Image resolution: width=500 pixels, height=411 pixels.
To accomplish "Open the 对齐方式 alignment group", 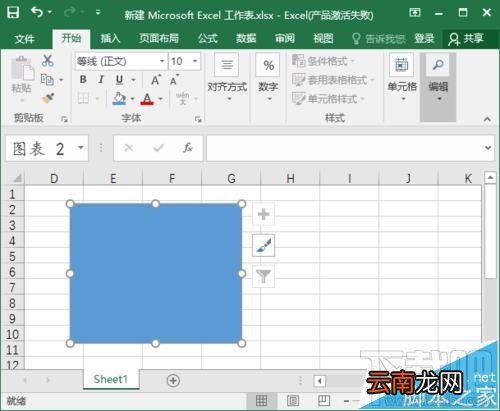I will pos(227,78).
